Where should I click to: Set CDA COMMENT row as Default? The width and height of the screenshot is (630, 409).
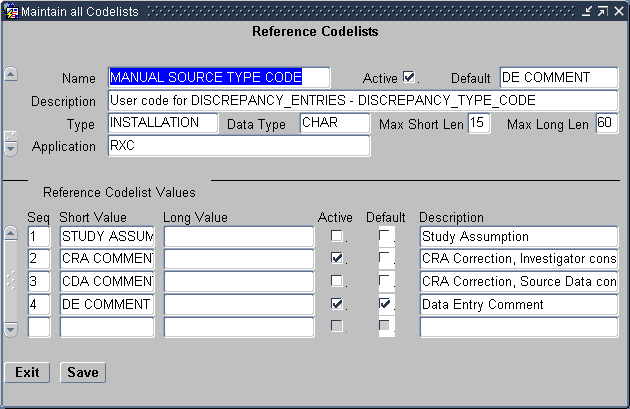(385, 281)
